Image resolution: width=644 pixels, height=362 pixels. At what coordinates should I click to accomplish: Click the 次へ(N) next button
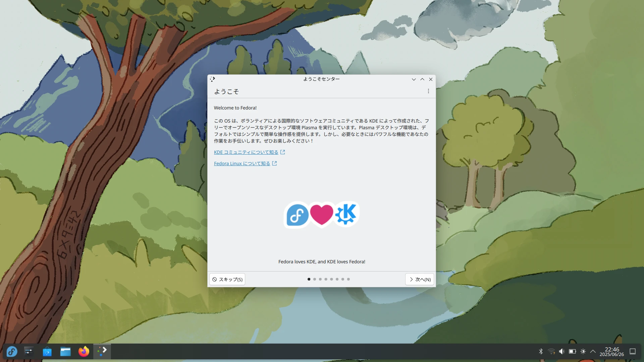coord(420,279)
